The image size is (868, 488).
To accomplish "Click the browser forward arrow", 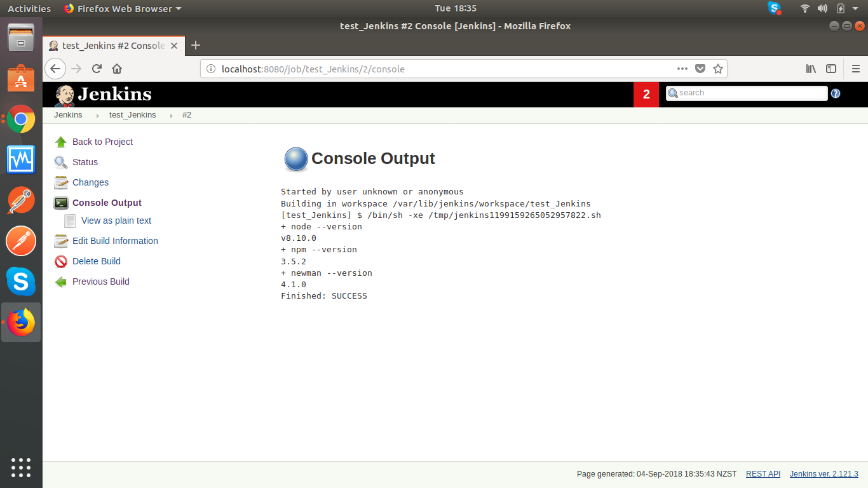I will (76, 69).
